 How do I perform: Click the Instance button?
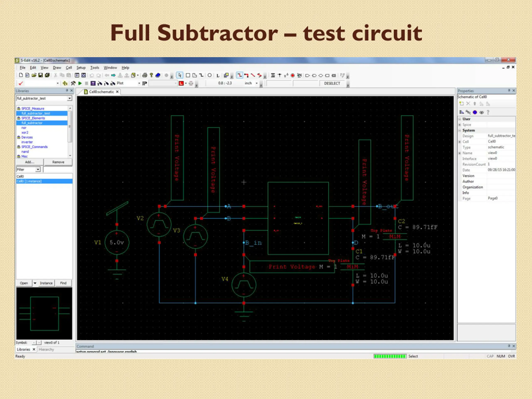pos(46,283)
